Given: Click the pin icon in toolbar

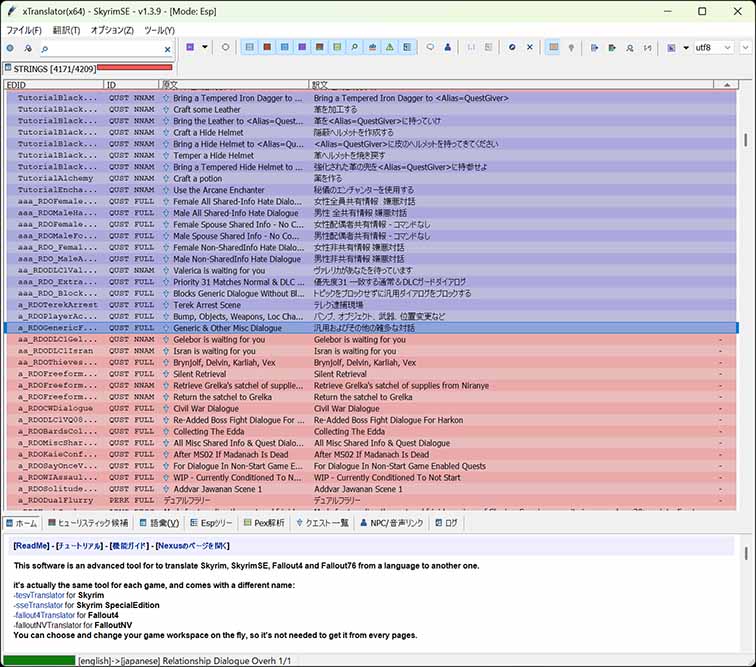Looking at the screenshot, I should [571, 47].
